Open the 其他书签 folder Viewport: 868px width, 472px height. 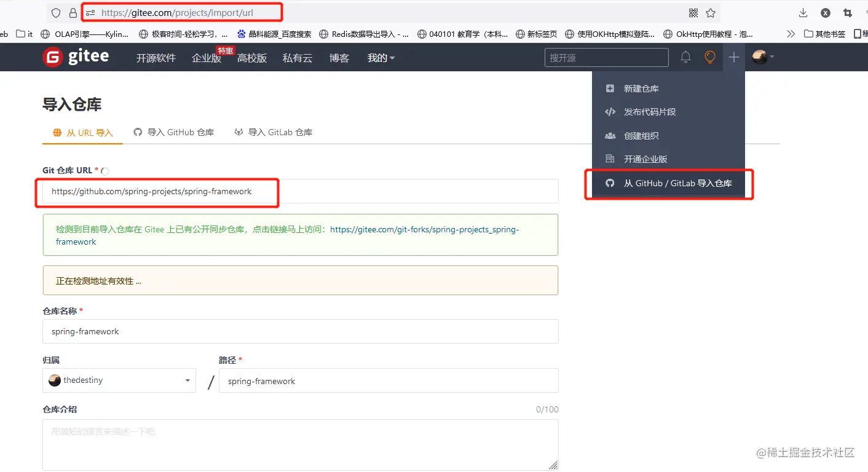[x=825, y=34]
